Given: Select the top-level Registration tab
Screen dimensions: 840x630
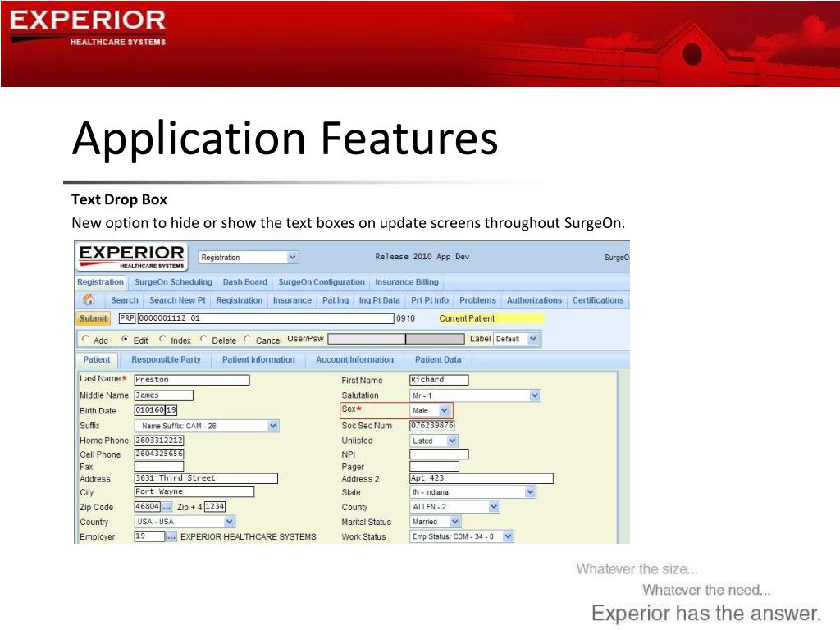Looking at the screenshot, I should [x=100, y=282].
